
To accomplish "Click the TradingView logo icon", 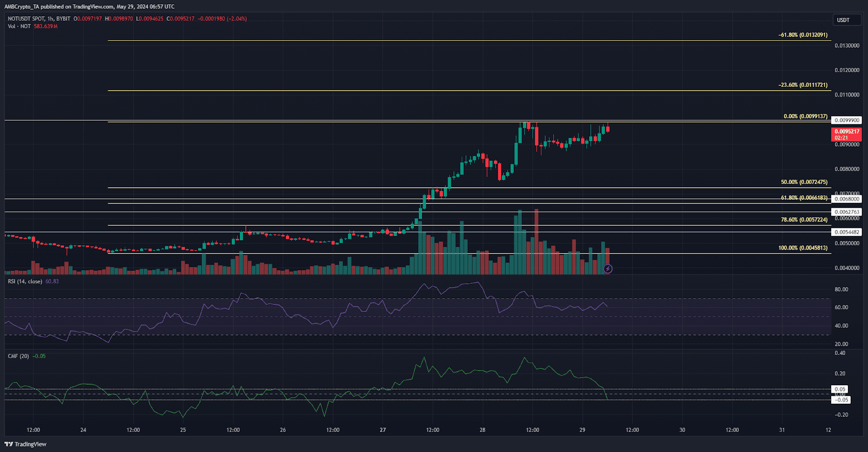I will coord(9,444).
